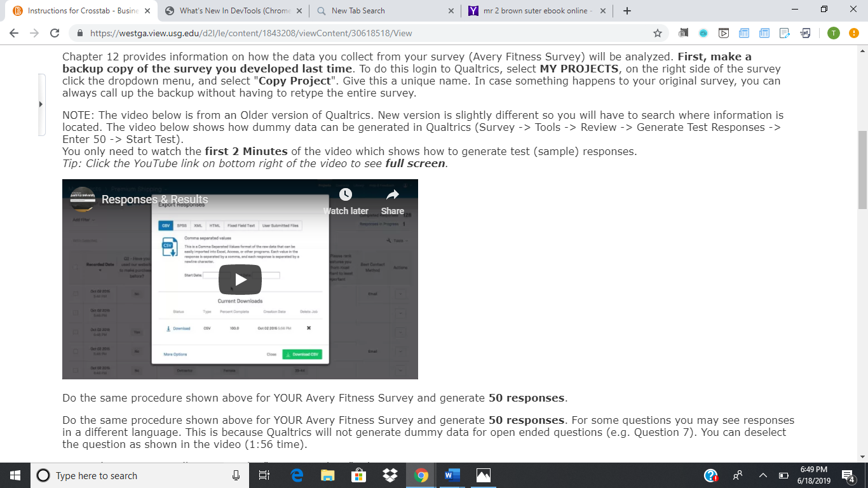The image size is (868, 488).
Task: Click the microphone icon in taskbar search
Action: click(x=236, y=475)
